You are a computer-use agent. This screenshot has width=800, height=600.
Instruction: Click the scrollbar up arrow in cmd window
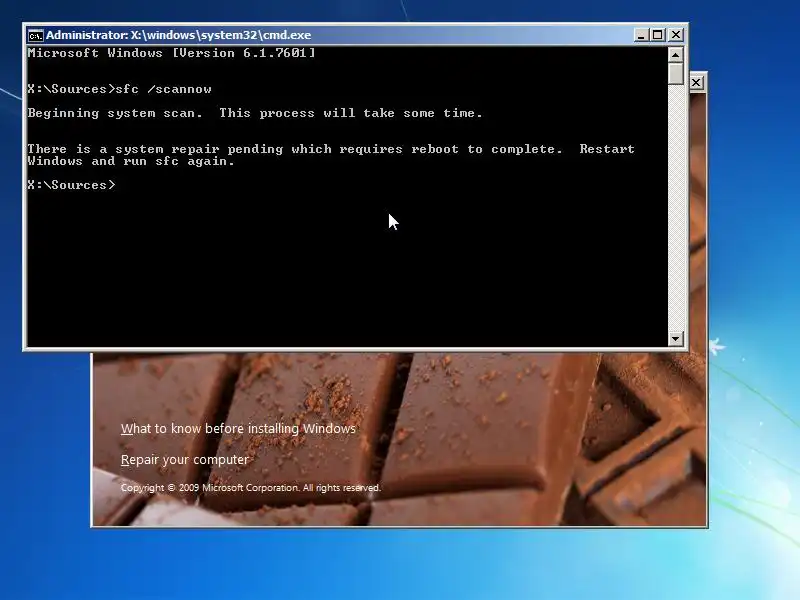676,54
